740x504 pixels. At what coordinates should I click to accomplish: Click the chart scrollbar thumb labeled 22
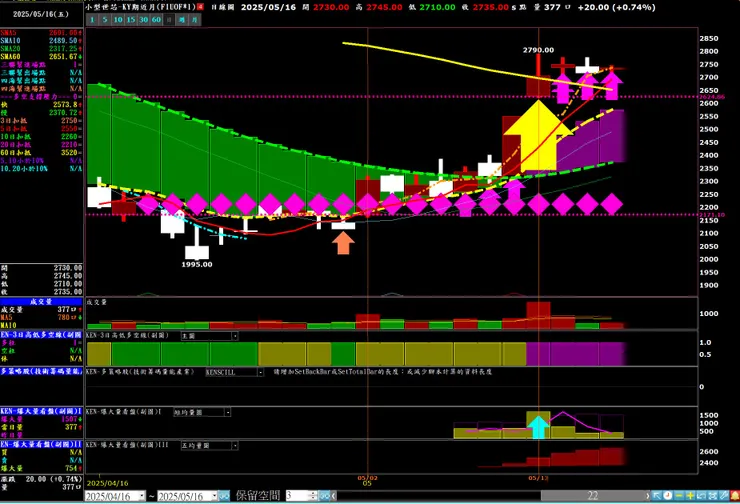(x=593, y=496)
